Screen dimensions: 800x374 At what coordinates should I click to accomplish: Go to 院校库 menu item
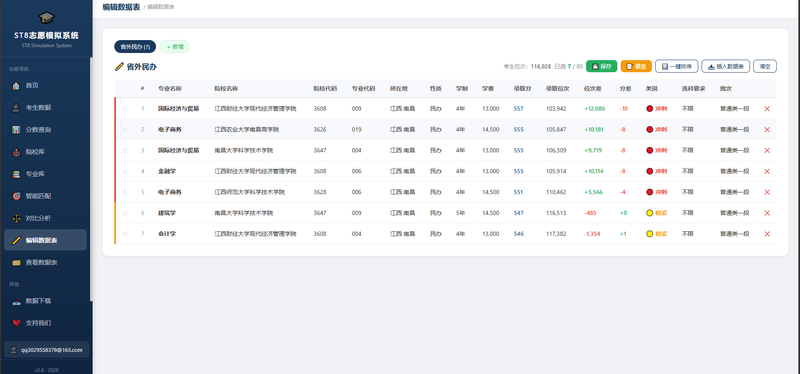pos(45,152)
